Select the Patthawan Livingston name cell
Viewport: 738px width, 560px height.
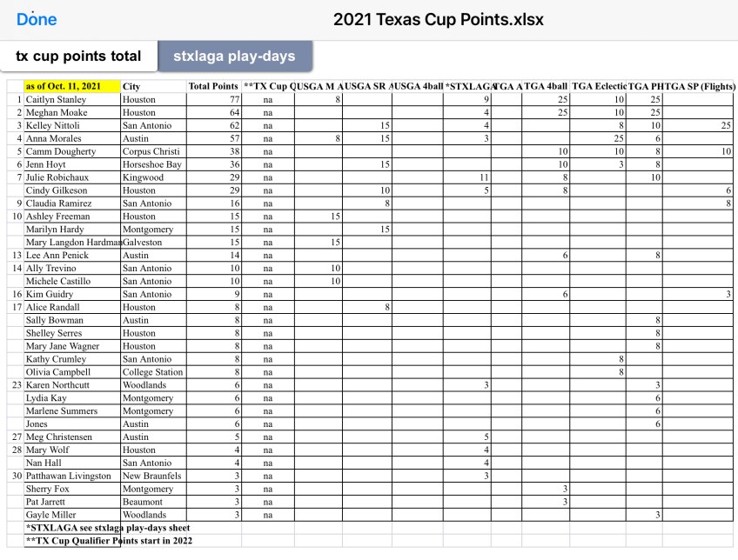(x=69, y=476)
